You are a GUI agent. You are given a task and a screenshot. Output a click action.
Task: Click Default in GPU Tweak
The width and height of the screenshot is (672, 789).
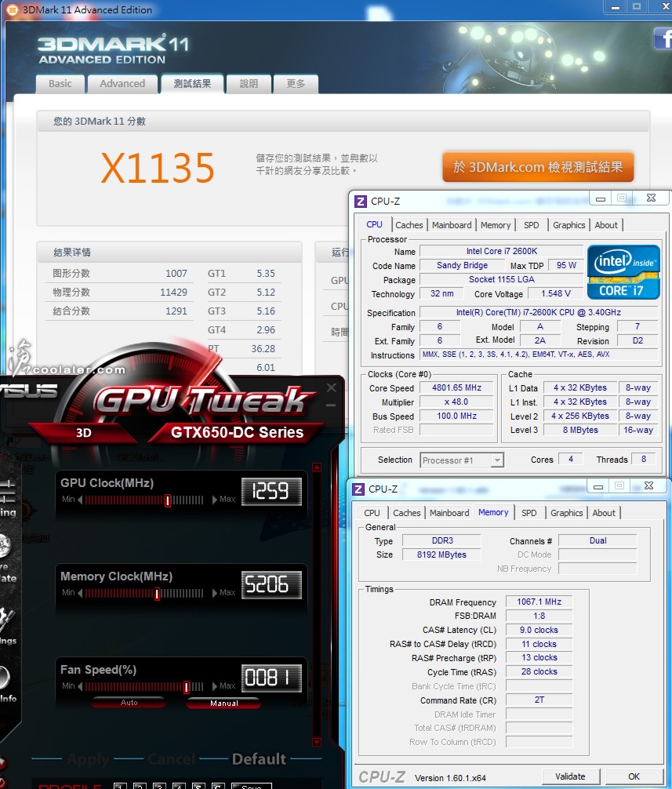point(259,759)
